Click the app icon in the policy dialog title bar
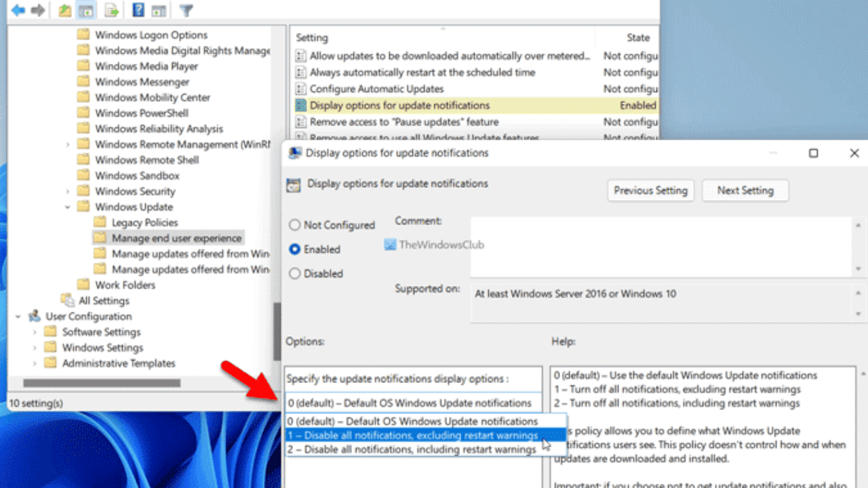The height and width of the screenshot is (488, 868). 295,153
